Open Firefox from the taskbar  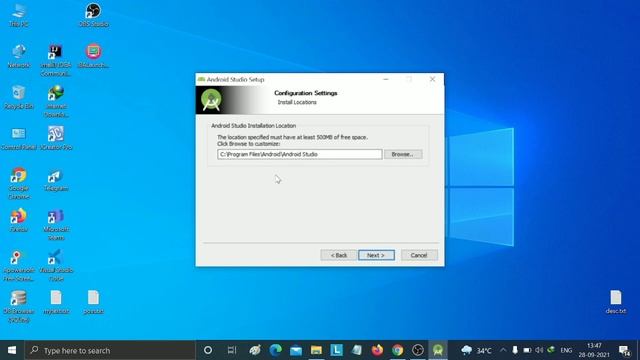[x=377, y=350]
